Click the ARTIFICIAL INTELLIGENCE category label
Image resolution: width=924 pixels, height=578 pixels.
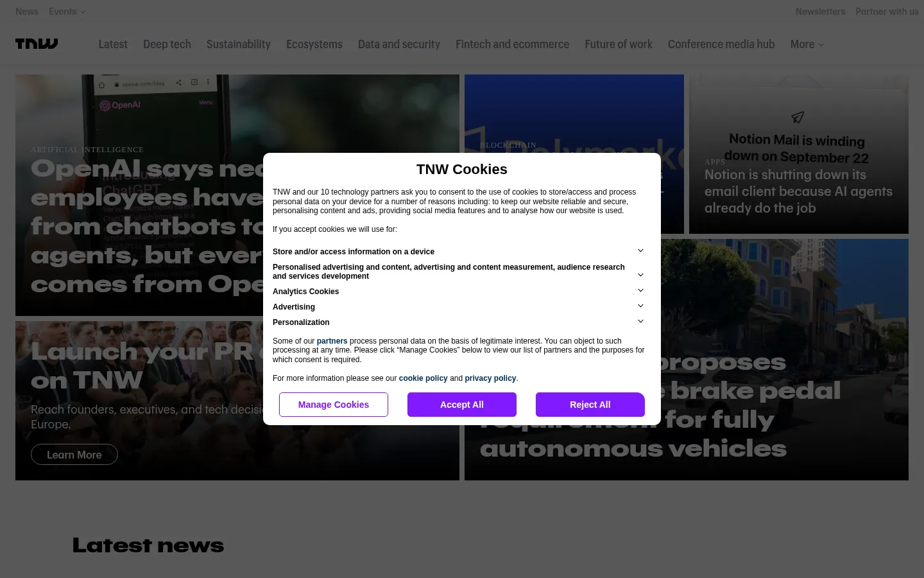point(87,150)
